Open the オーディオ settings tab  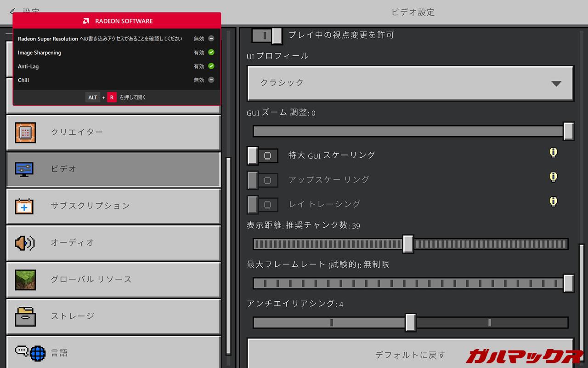pyautogui.click(x=113, y=243)
